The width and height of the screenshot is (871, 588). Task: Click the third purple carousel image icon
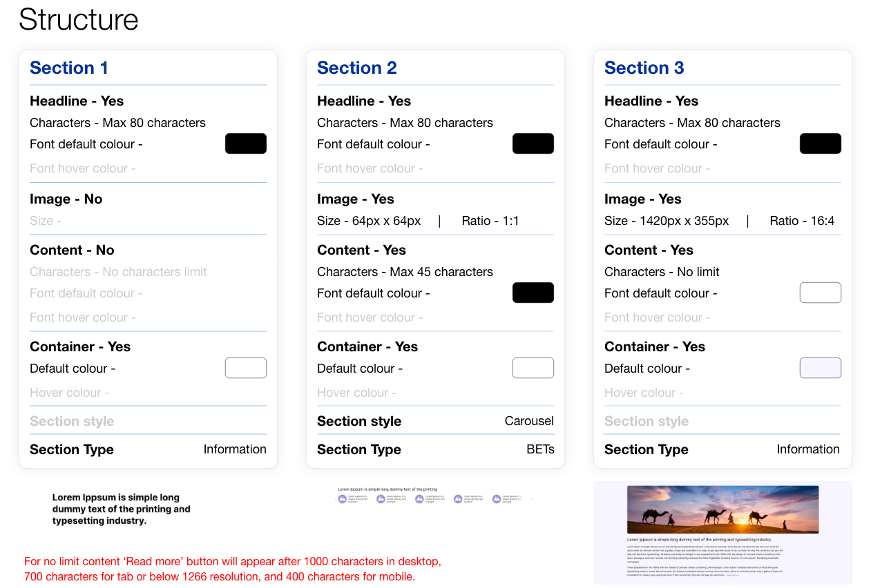(x=419, y=499)
